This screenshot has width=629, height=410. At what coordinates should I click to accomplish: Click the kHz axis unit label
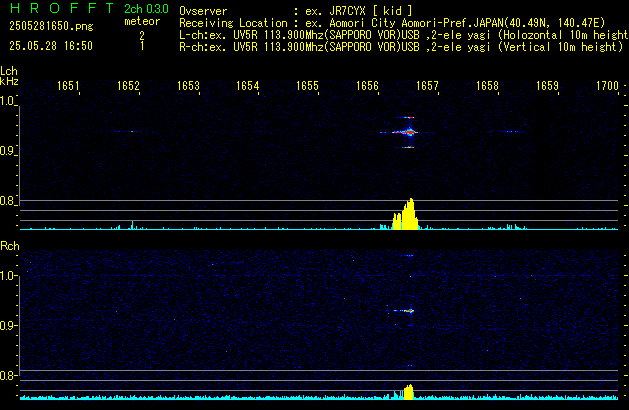9,81
